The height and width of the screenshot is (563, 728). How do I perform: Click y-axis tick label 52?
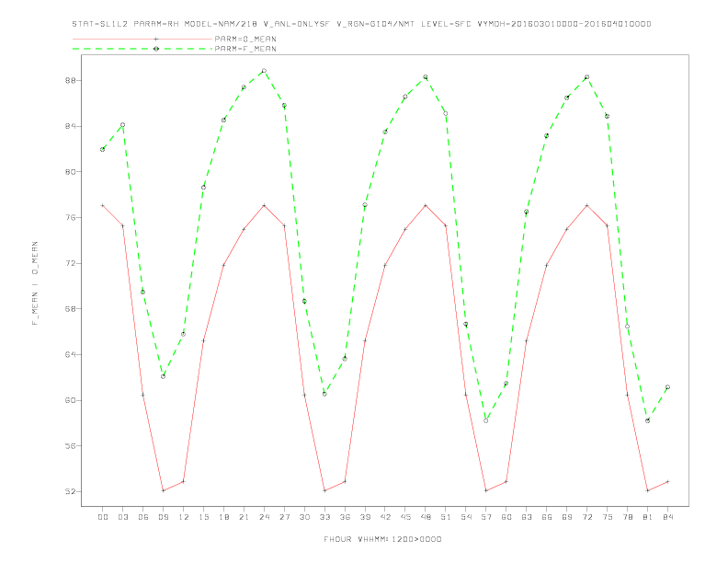point(70,491)
